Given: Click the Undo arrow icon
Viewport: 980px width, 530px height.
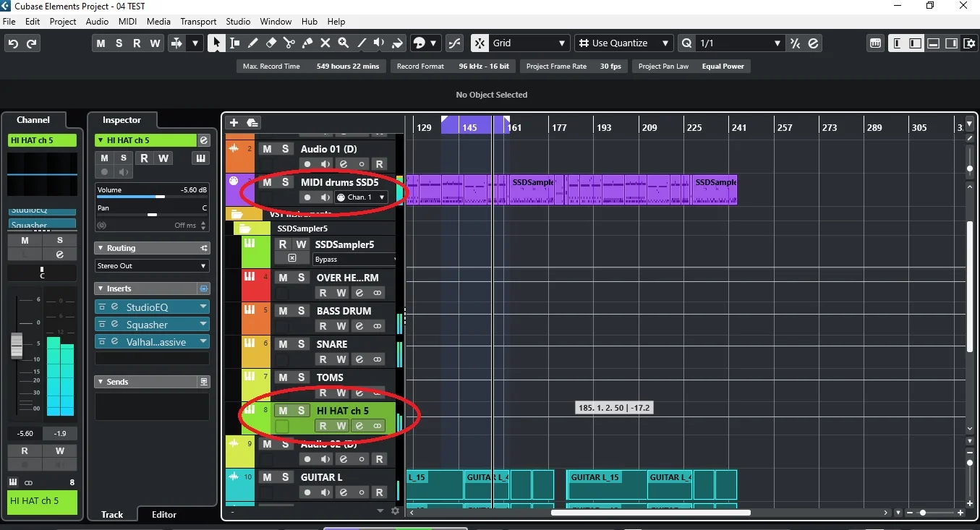Looking at the screenshot, I should (13, 43).
